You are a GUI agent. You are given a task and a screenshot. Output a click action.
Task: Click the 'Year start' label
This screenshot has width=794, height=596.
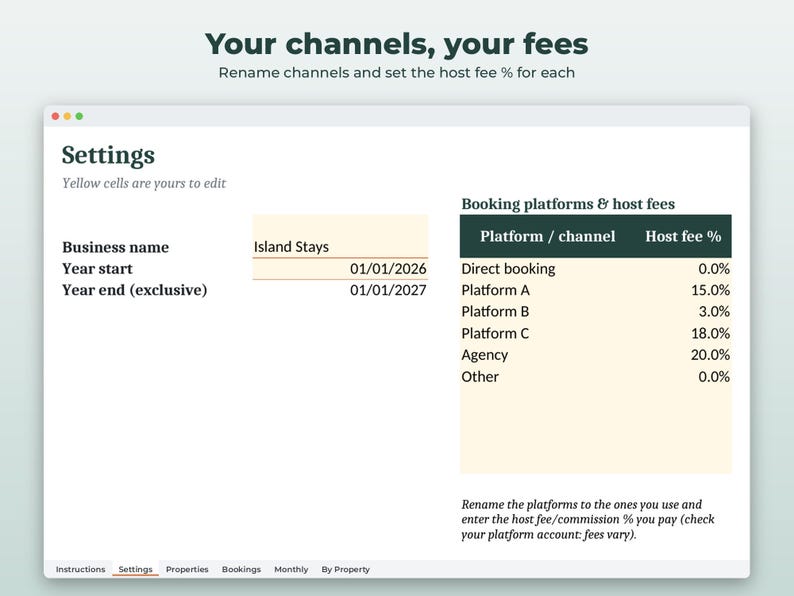(97, 269)
